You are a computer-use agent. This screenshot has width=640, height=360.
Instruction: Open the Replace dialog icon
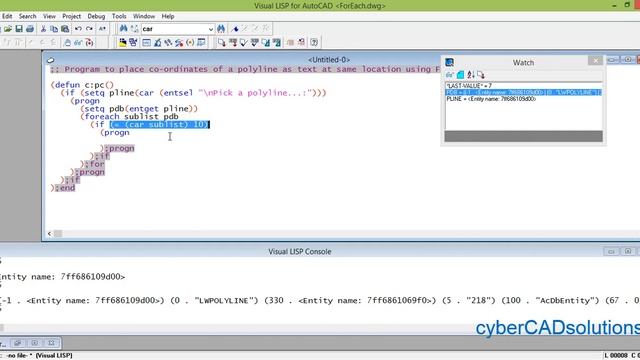[134, 29]
